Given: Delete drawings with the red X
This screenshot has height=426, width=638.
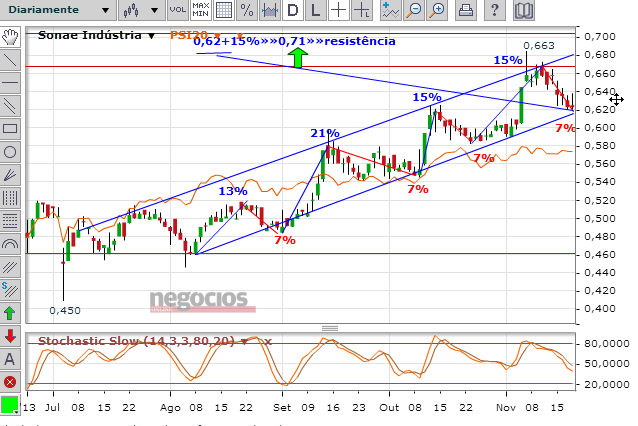Looking at the screenshot, I should pos(10,382).
